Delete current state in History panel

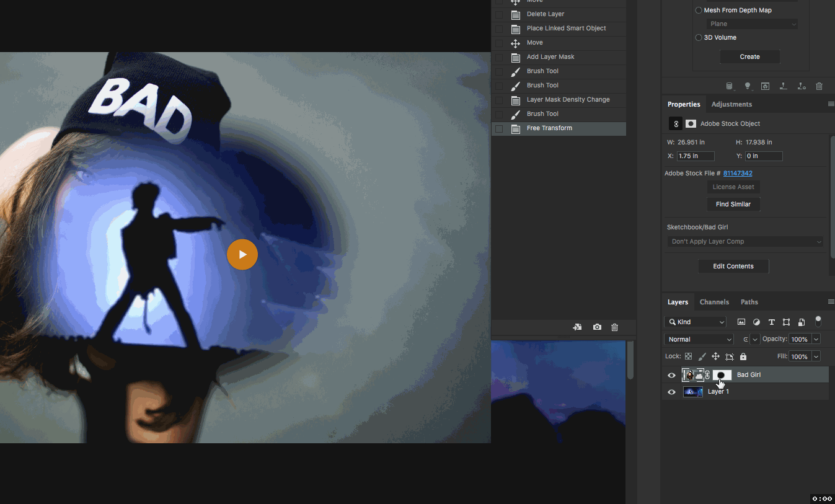point(614,327)
